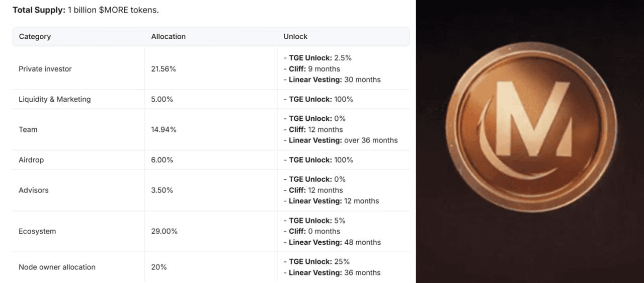
Task: Click the Unlock column header
Action: 295,36
